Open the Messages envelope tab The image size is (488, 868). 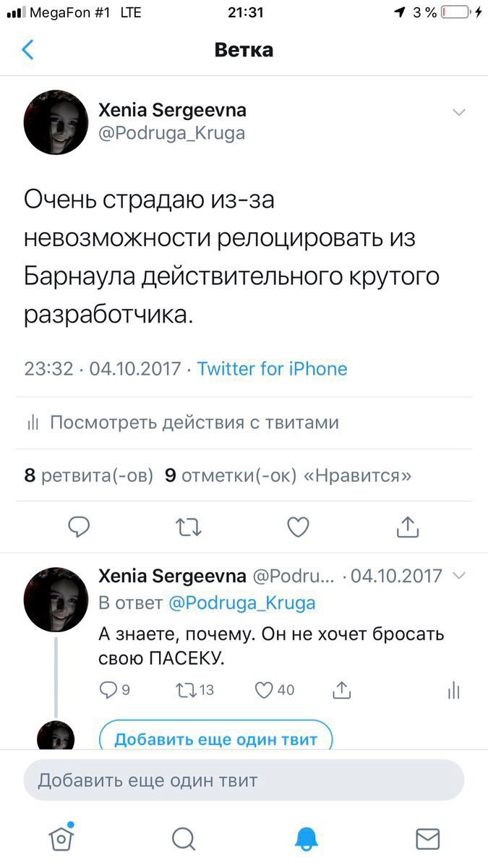point(427,838)
